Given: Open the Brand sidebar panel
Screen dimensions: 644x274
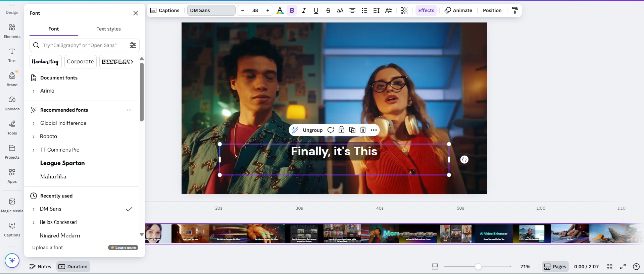Looking at the screenshot, I should click(12, 79).
